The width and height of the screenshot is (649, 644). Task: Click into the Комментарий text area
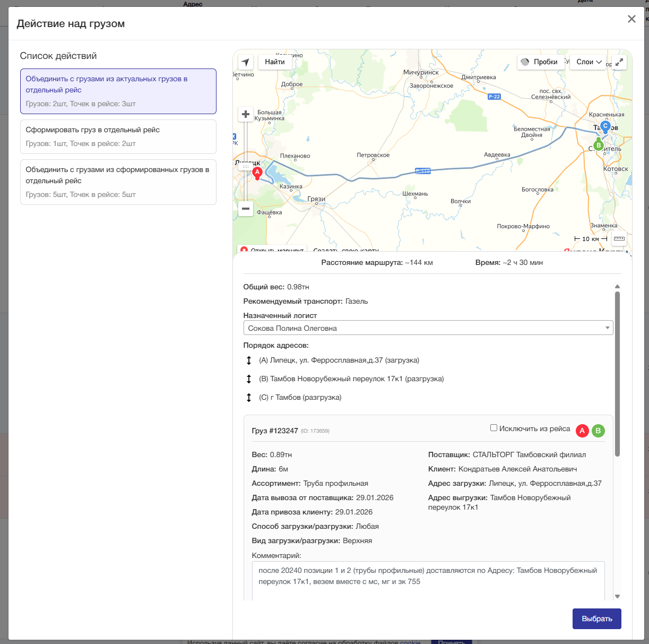[428, 581]
